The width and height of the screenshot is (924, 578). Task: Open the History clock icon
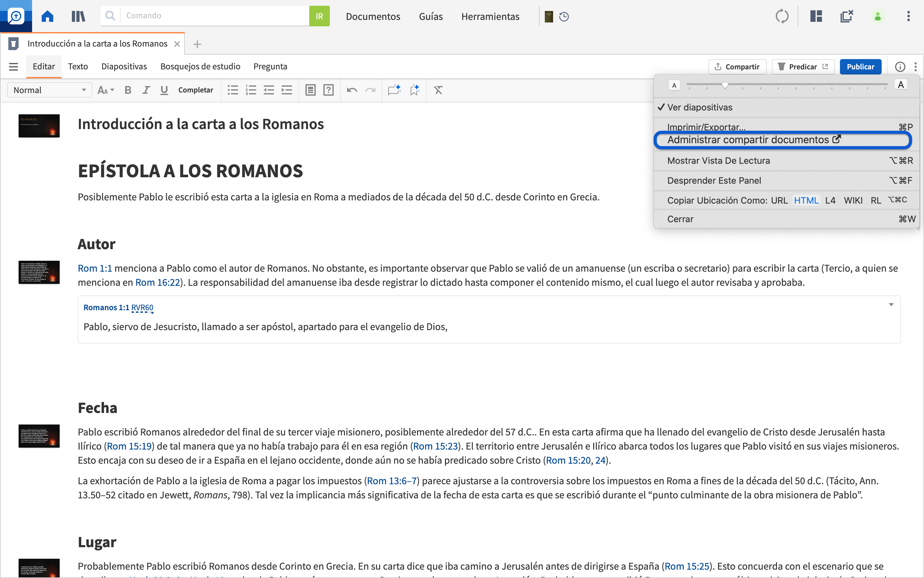click(564, 16)
